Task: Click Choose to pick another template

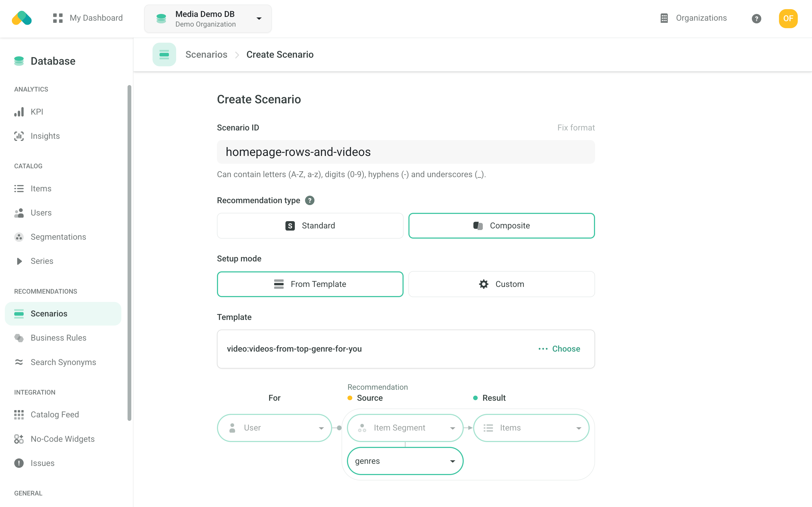Action: point(566,349)
